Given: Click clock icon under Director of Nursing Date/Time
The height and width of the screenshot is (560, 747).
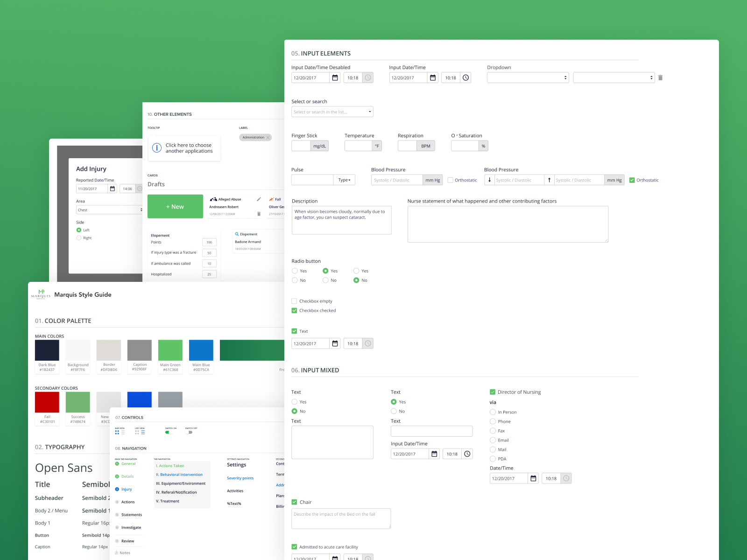Looking at the screenshot, I should [566, 478].
